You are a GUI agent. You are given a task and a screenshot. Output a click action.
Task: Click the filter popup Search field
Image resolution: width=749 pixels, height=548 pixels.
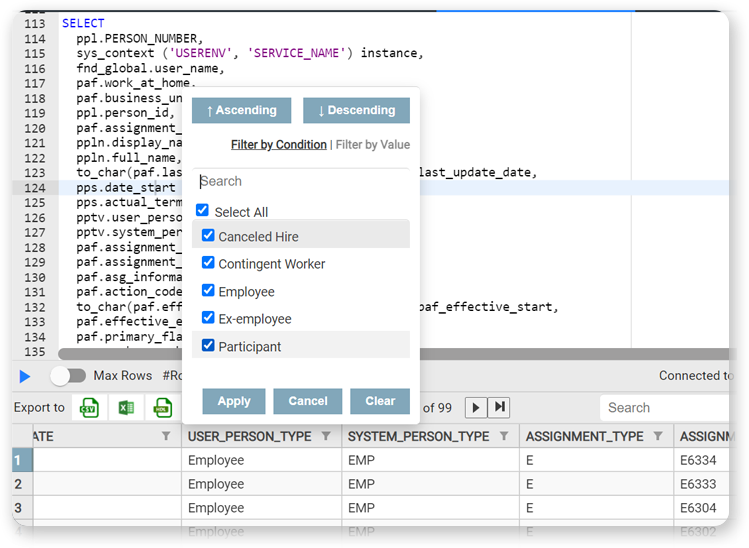click(x=301, y=182)
